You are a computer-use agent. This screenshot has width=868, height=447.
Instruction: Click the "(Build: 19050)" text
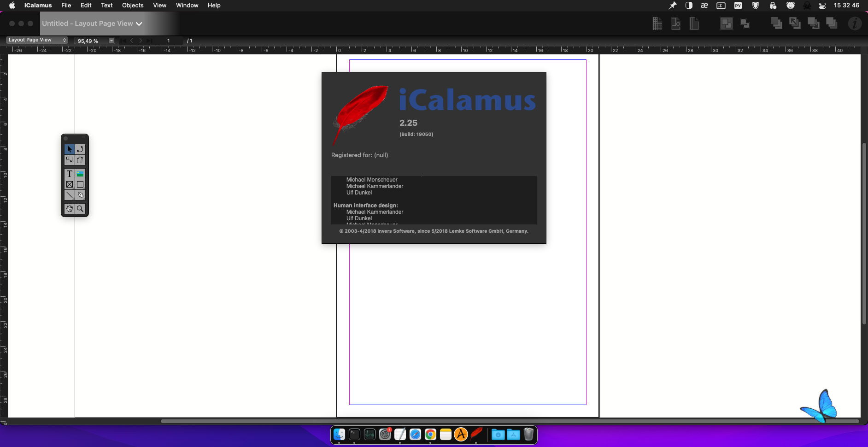click(416, 135)
